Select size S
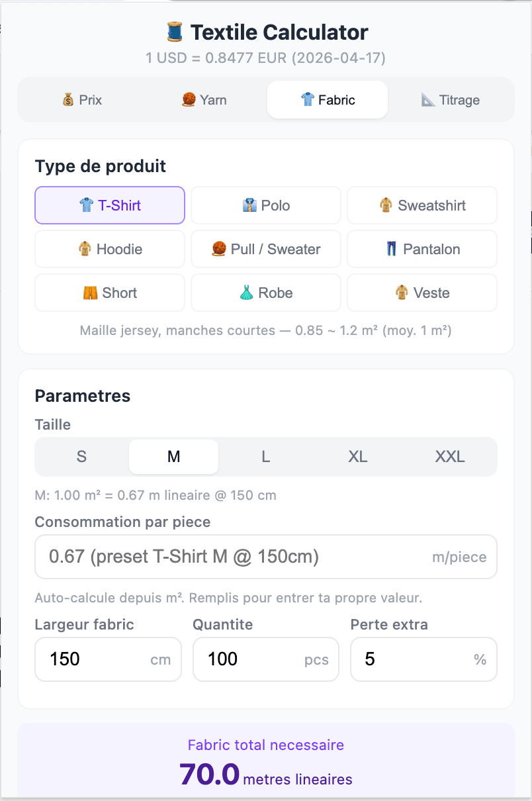Image resolution: width=532 pixels, height=801 pixels. coord(81,457)
